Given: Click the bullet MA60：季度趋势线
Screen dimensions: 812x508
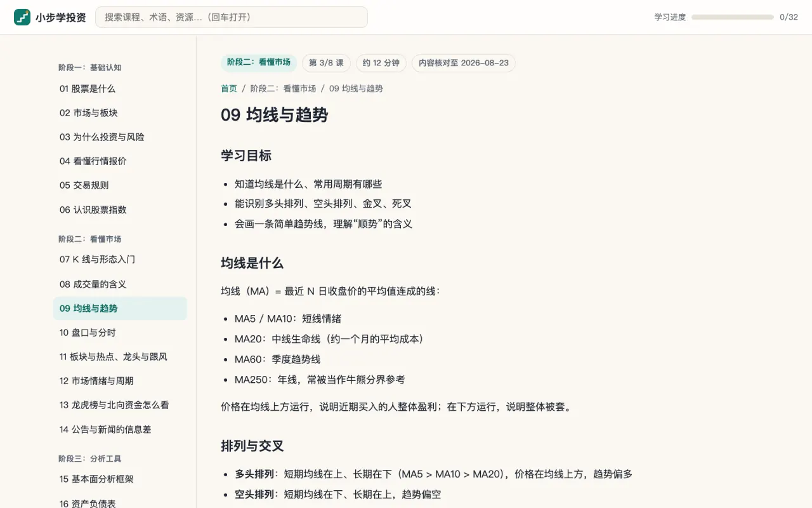Looking at the screenshot, I should (x=278, y=359).
